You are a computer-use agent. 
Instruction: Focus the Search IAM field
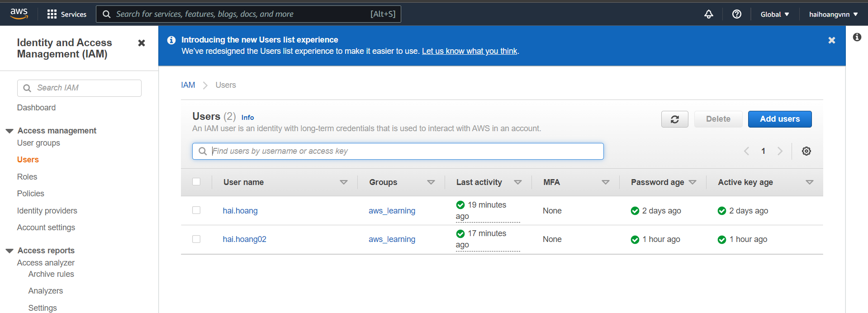[79, 88]
